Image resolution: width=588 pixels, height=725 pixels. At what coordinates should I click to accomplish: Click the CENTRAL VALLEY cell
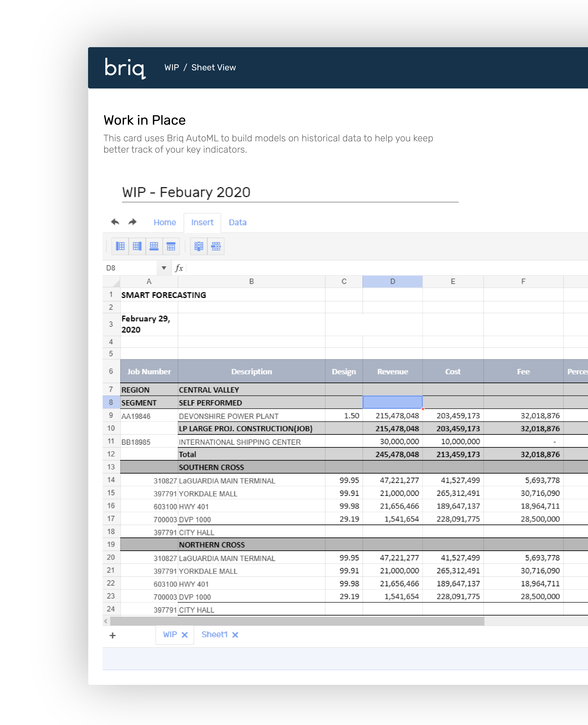point(252,390)
